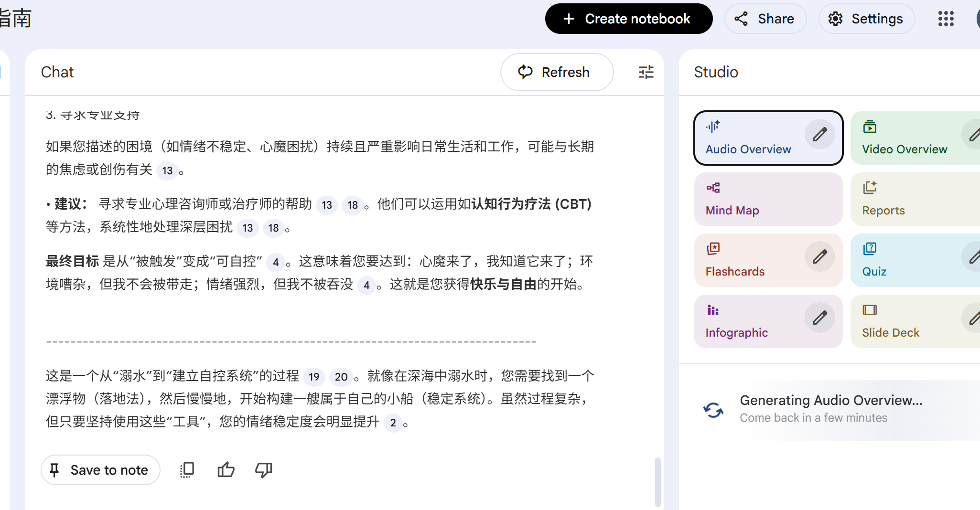Generate a Video Overview
The height and width of the screenshot is (510, 980).
(915, 138)
